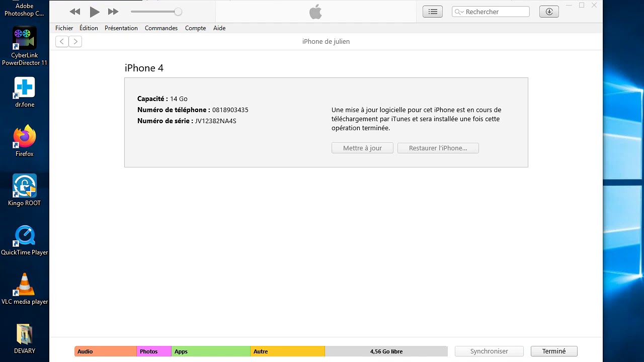
Task: Open the Aide menu
Action: (219, 28)
